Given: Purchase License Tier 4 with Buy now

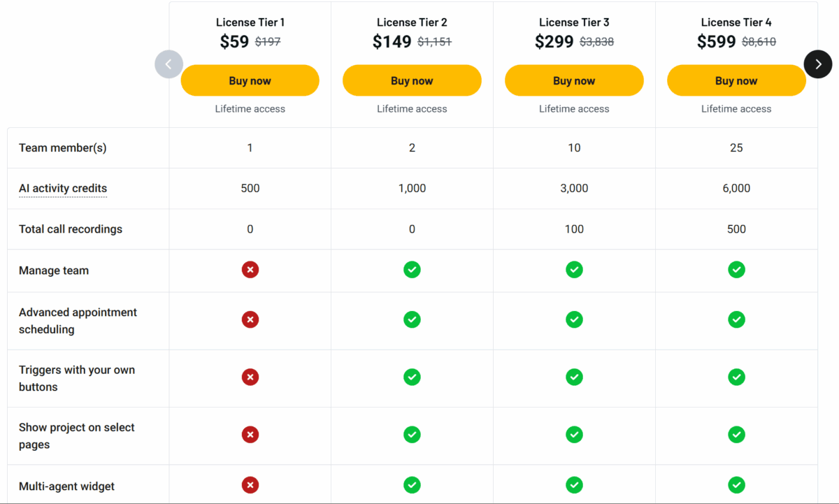Looking at the screenshot, I should (736, 80).
